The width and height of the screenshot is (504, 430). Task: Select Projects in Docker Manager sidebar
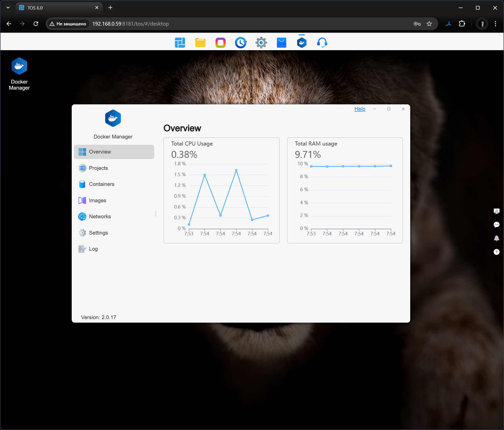click(x=98, y=168)
